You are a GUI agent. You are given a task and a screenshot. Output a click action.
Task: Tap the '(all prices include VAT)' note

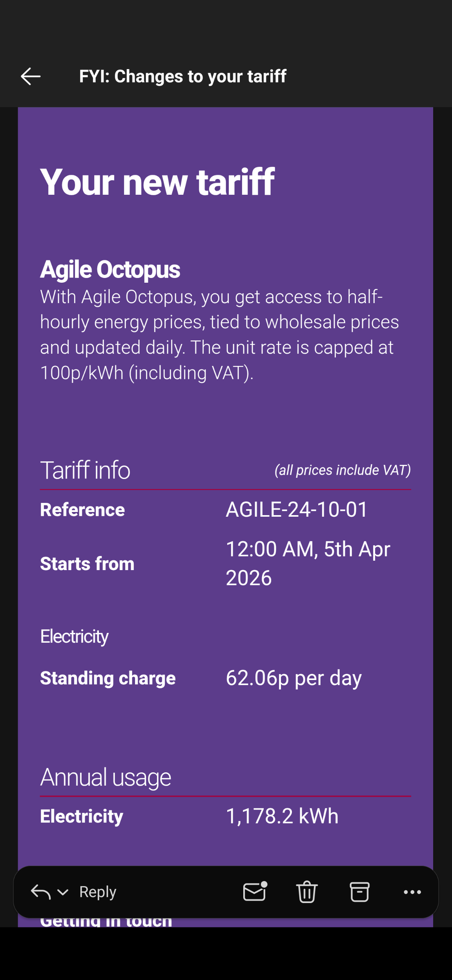pos(343,470)
